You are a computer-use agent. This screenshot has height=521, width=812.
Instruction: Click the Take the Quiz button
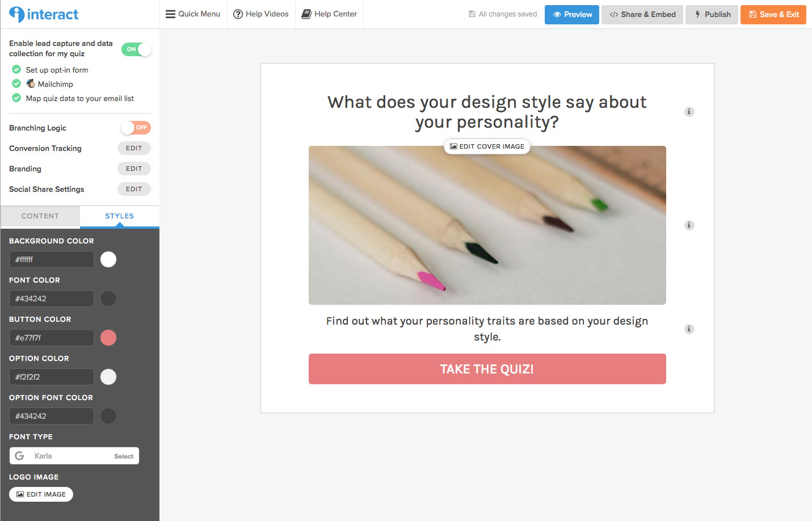coord(487,369)
